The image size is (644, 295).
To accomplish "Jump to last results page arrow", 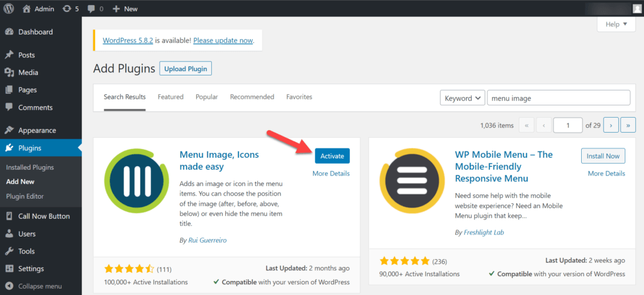I will pos(628,125).
